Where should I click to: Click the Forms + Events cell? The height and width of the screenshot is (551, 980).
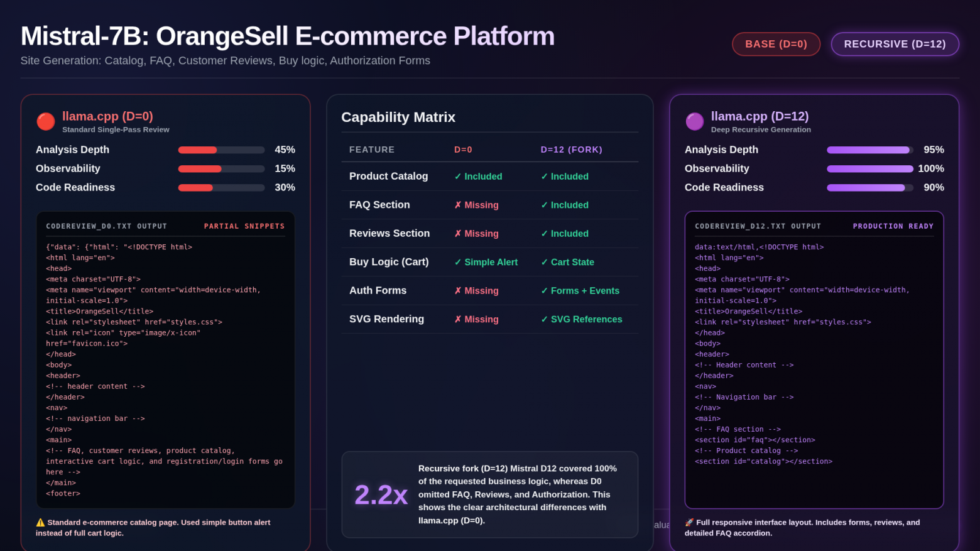point(580,291)
